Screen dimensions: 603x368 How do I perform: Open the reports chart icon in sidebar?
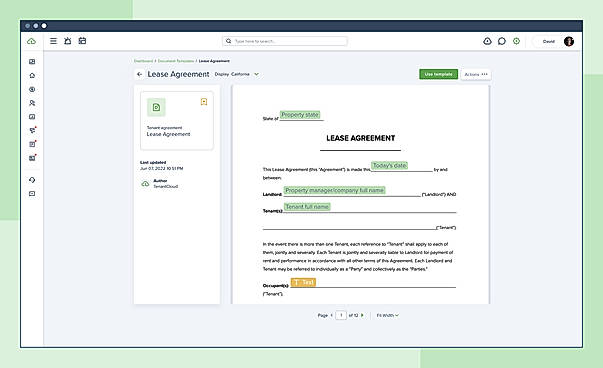click(x=32, y=117)
